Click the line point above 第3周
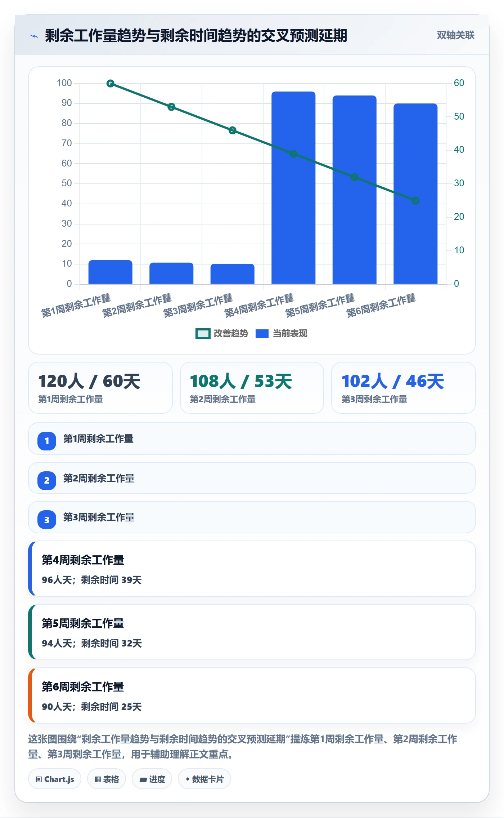Screen dimensions: 504x818 coord(233,130)
